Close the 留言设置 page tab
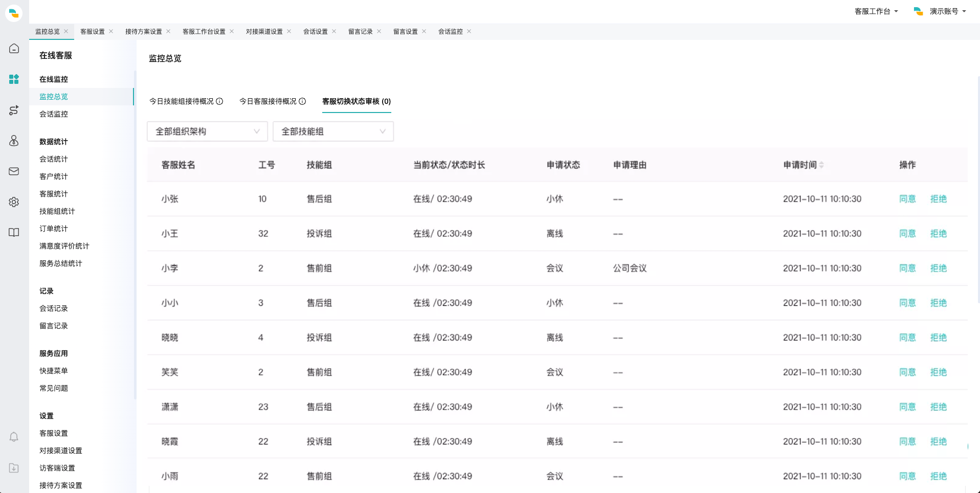The height and width of the screenshot is (493, 980). pos(424,31)
